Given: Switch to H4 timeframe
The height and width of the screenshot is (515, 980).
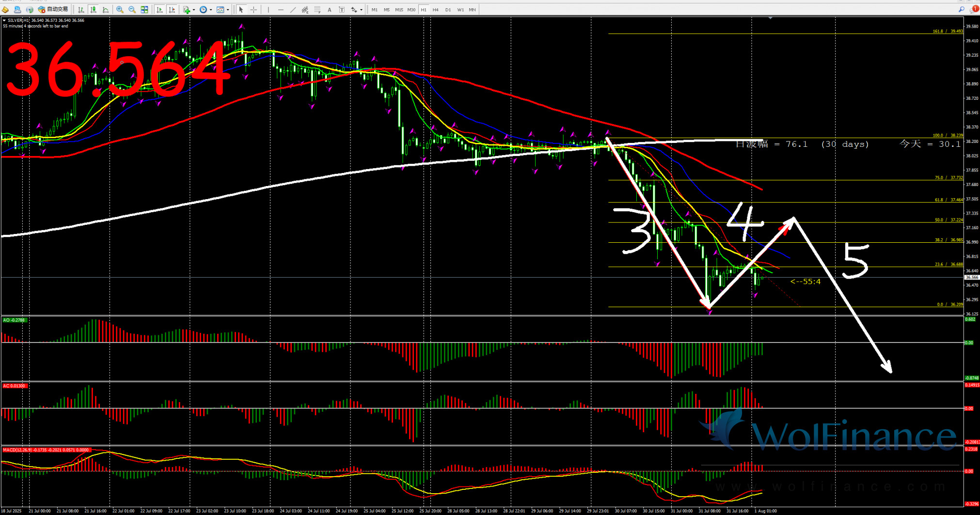Looking at the screenshot, I should click(436, 10).
